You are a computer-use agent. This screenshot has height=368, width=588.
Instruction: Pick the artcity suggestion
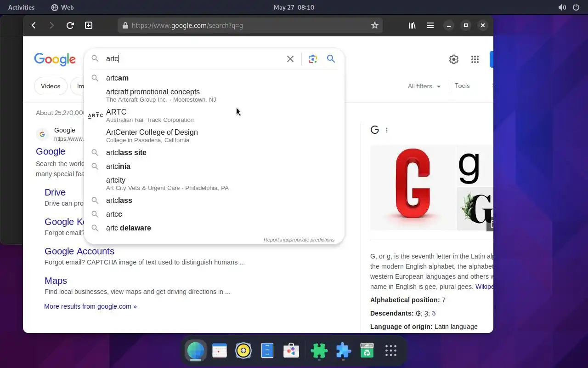coord(214,184)
